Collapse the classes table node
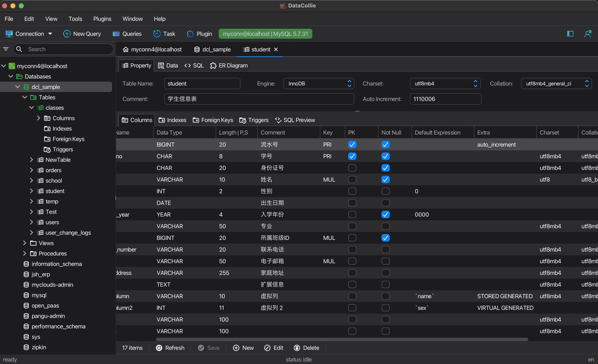The height and width of the screenshot is (364, 598). 31,108
